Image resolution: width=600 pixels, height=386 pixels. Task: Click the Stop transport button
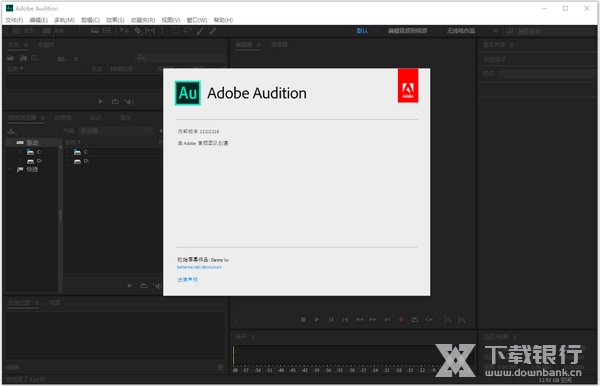[x=303, y=319]
